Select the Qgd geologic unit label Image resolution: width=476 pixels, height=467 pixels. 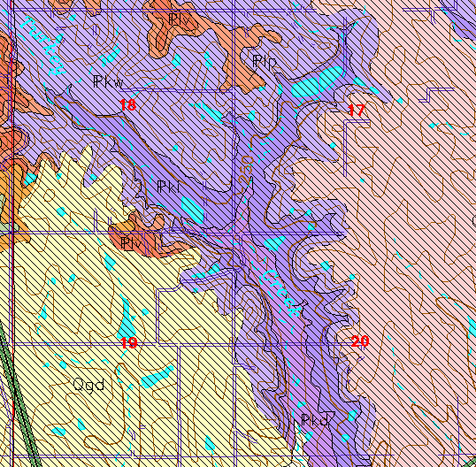pyautogui.click(x=88, y=385)
